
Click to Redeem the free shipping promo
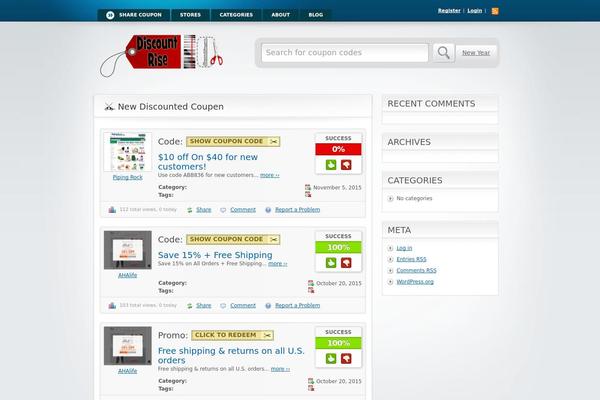pyautogui.click(x=232, y=335)
